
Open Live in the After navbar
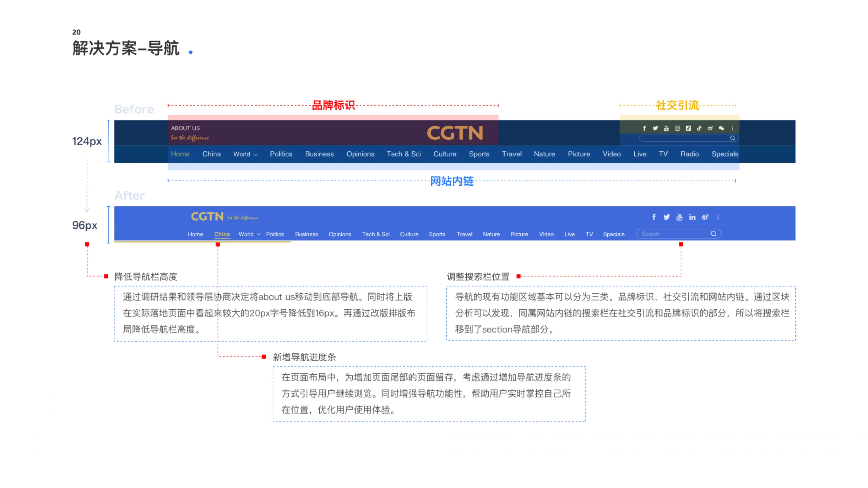[x=569, y=234]
